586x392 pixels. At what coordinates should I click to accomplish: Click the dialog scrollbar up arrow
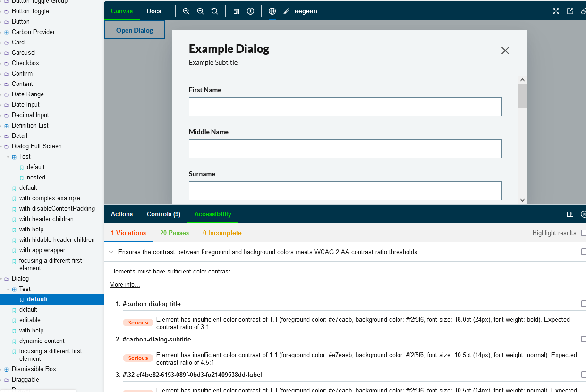[522, 80]
